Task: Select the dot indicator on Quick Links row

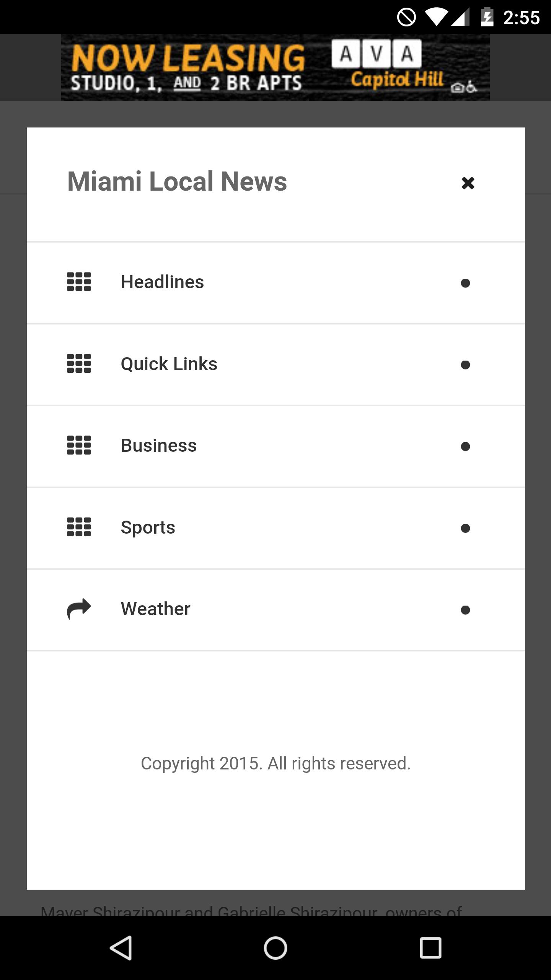Action: 465,365
